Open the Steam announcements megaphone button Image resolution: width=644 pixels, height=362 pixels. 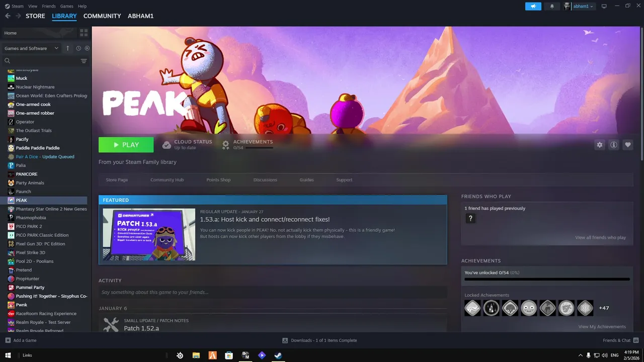coord(533,6)
